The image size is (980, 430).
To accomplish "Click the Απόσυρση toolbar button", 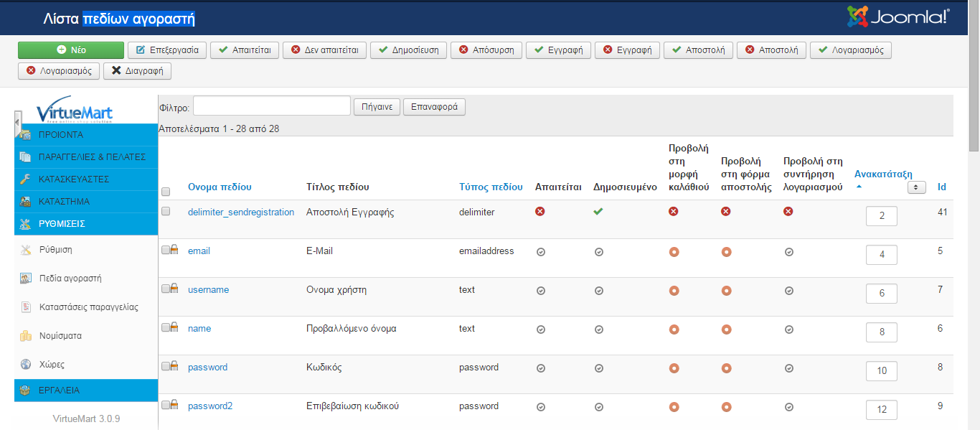I will click(487, 50).
